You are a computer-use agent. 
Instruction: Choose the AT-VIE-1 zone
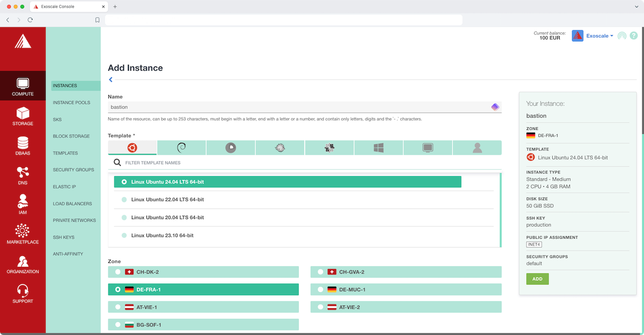tap(203, 307)
